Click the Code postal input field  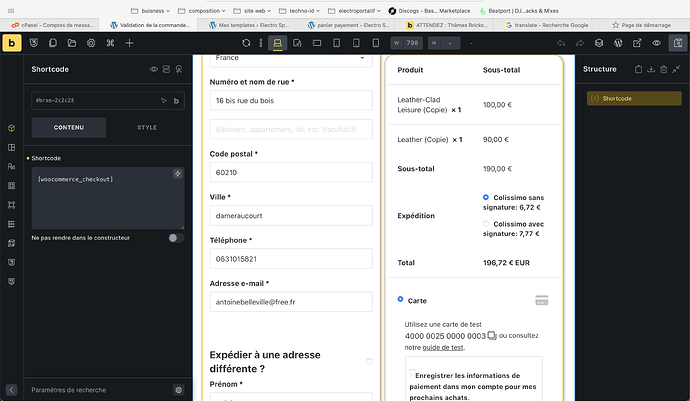[285, 171]
